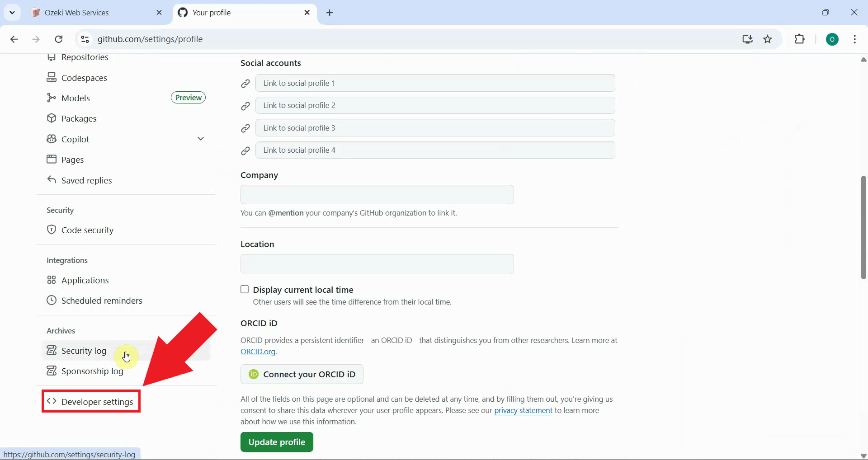Select the Repositories sidebar icon
The image size is (868, 460).
tap(52, 57)
